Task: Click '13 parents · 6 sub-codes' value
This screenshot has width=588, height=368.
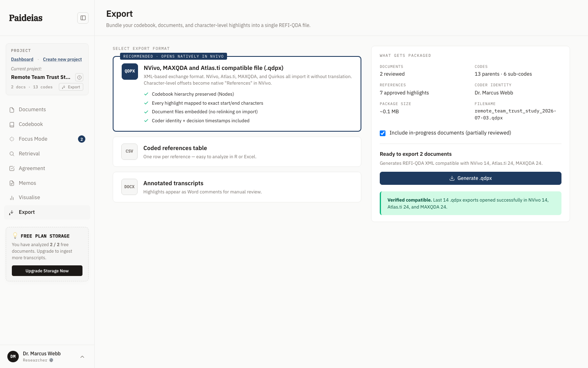Action: [x=503, y=74]
